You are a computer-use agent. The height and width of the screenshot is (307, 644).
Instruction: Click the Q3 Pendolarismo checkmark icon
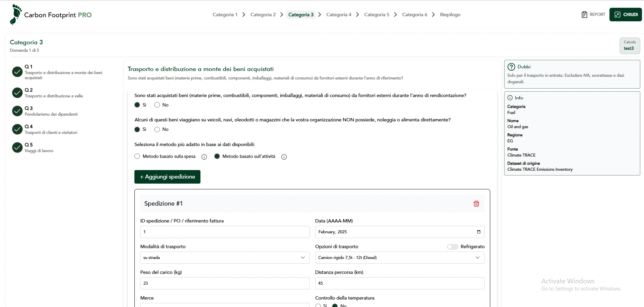click(x=17, y=111)
